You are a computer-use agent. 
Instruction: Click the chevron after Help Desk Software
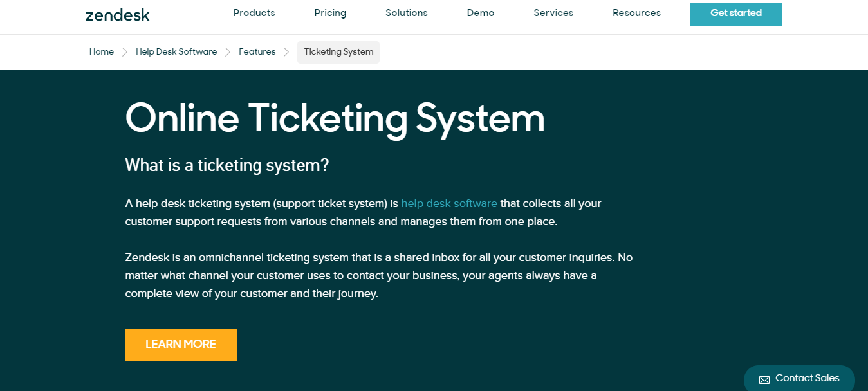[x=226, y=51]
